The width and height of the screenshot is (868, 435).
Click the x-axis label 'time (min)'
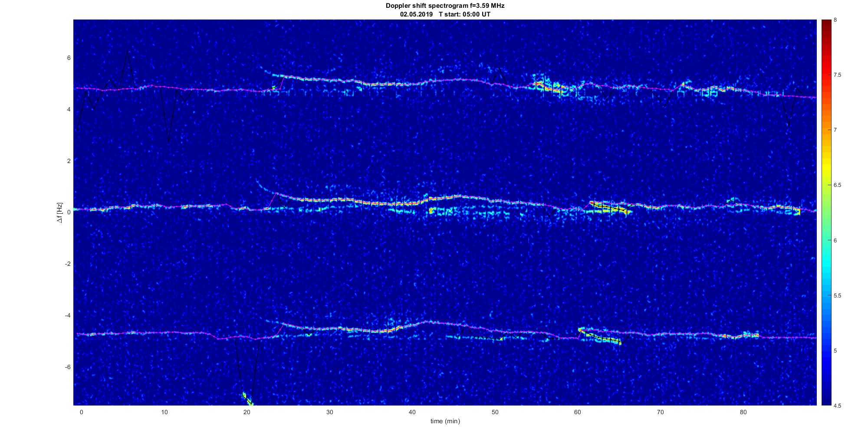click(445, 421)
